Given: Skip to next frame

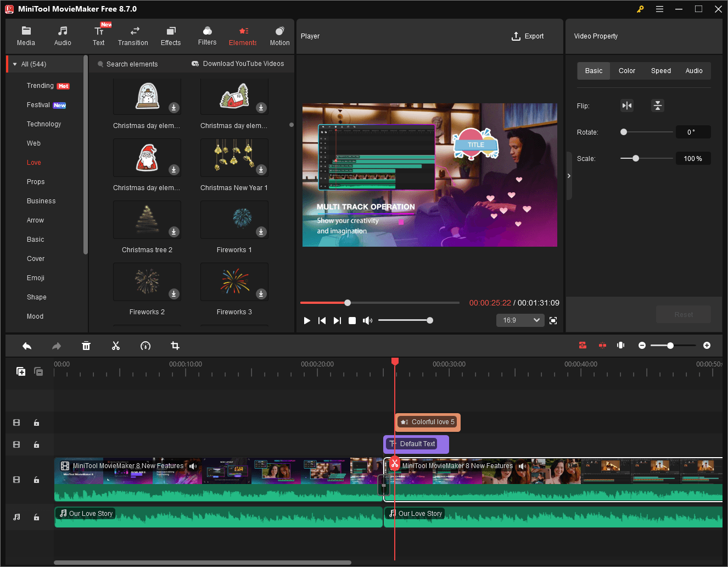Looking at the screenshot, I should click(337, 320).
